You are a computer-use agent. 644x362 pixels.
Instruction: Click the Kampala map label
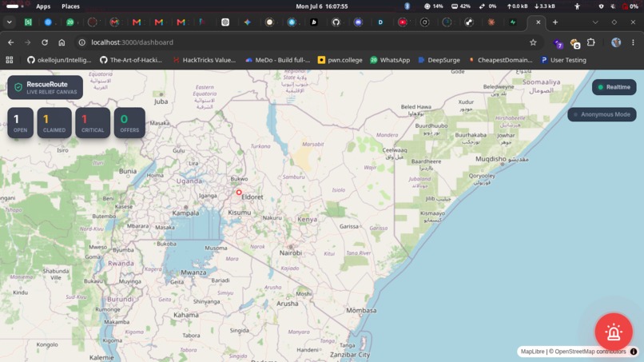coord(185,213)
